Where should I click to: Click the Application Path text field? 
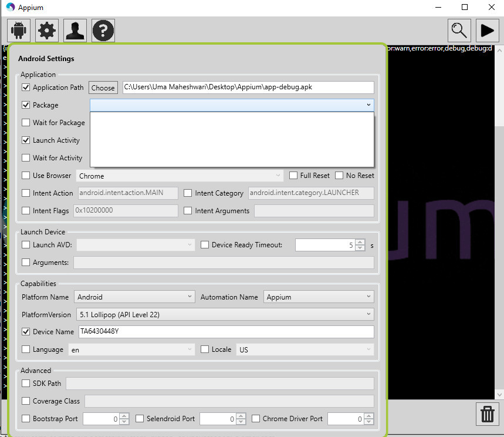pos(248,88)
